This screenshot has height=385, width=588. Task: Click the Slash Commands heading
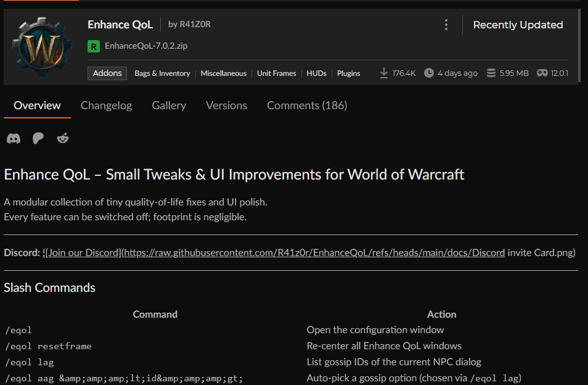[49, 288]
